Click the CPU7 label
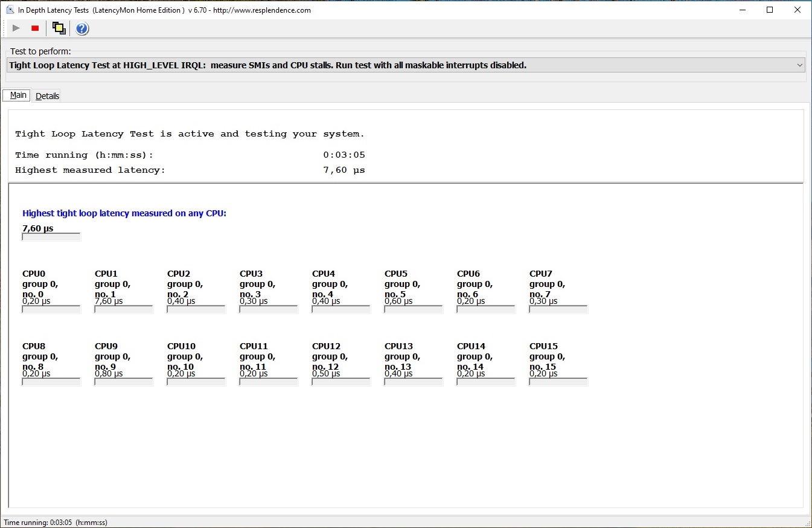Viewport: 812px width, 528px height. (541, 274)
